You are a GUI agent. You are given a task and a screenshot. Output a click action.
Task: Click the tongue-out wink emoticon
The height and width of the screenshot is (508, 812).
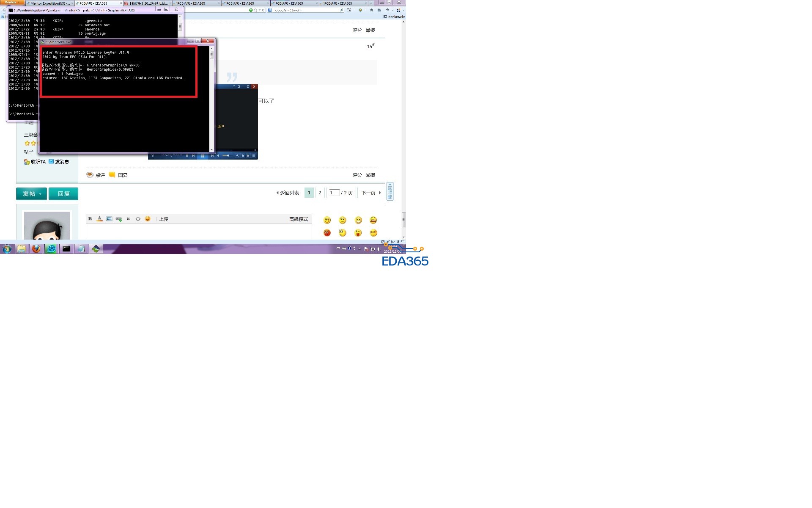(x=358, y=233)
